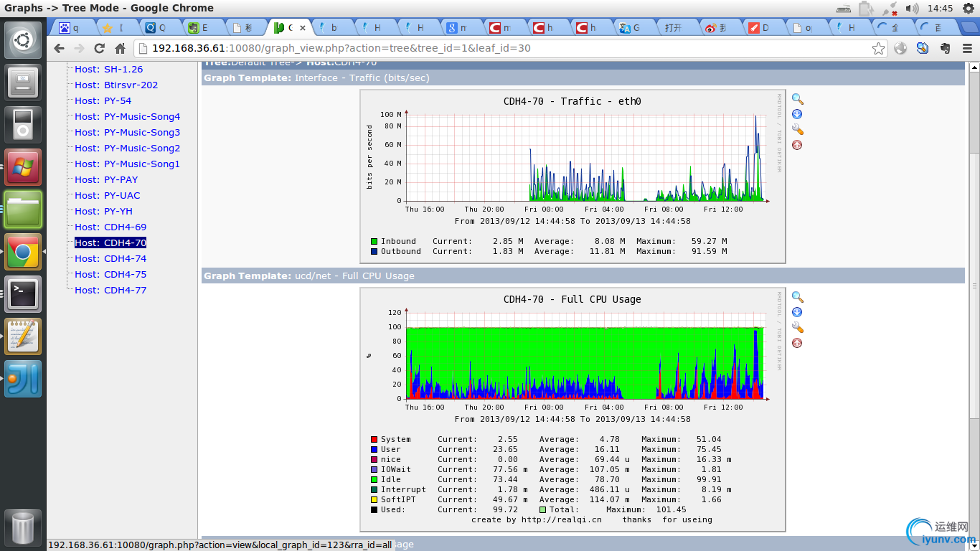Click red page-top arrow beside CPU graph
The width and height of the screenshot is (980, 551).
(x=797, y=343)
